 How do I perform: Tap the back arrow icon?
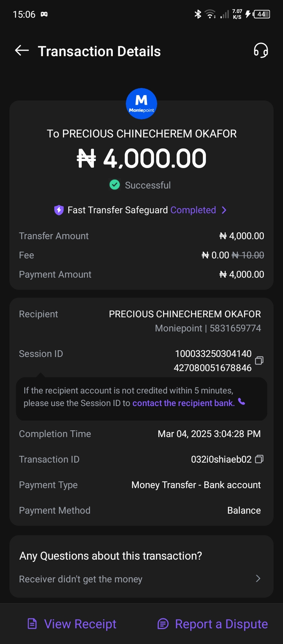click(x=22, y=50)
